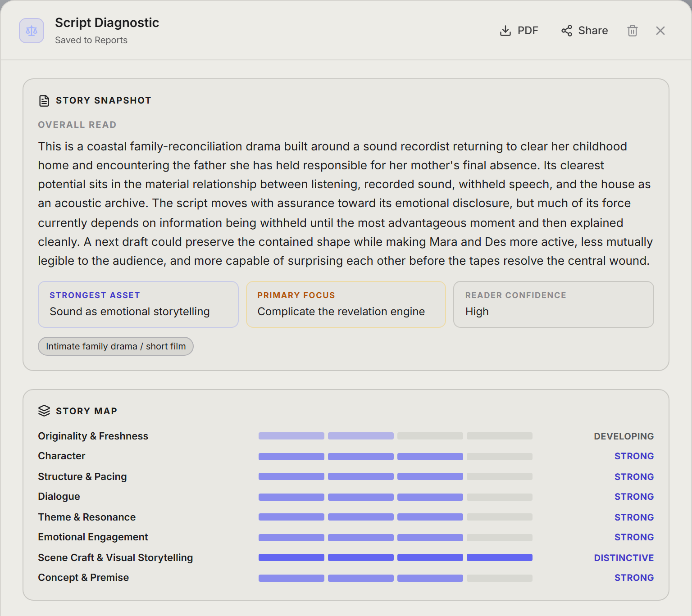
Task: Click the STRONG rating for Concept & Premise
Action: click(634, 578)
